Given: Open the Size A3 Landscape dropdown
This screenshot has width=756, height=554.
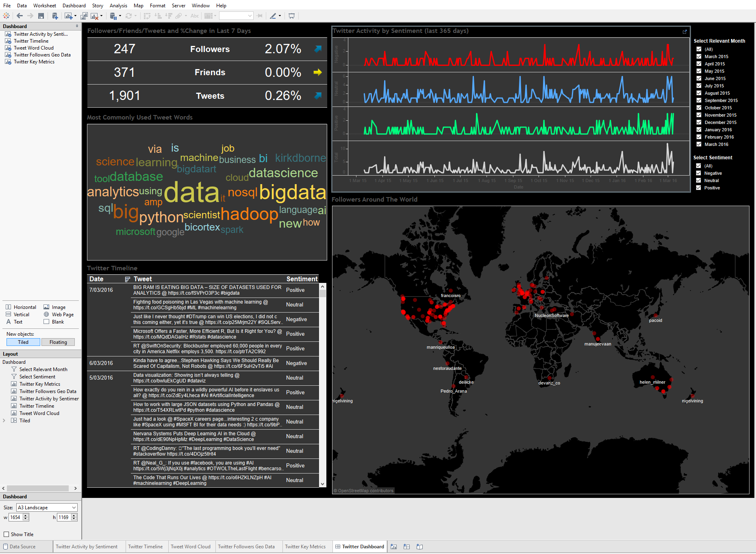Looking at the screenshot, I should (x=47, y=508).
